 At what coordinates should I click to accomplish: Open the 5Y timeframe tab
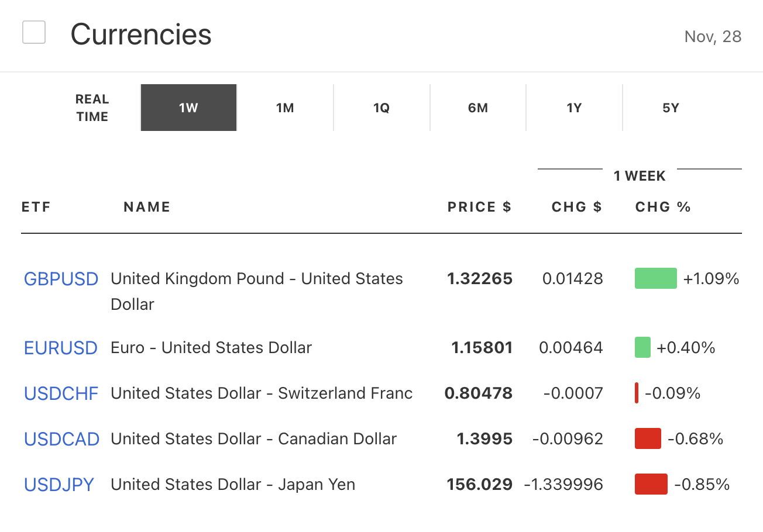pyautogui.click(x=671, y=108)
